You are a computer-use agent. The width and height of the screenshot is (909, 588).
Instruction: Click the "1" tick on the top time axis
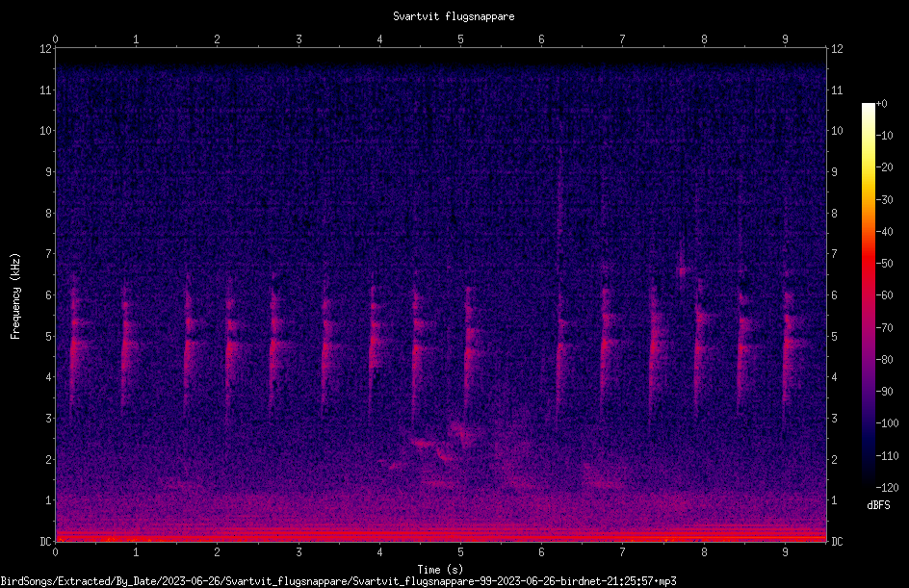[x=136, y=39]
